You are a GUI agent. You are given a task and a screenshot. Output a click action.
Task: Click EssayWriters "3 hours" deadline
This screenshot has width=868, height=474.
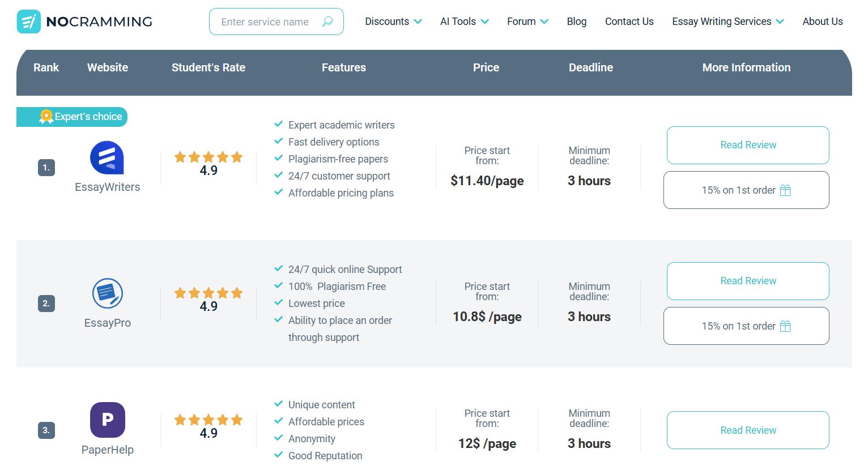(589, 181)
